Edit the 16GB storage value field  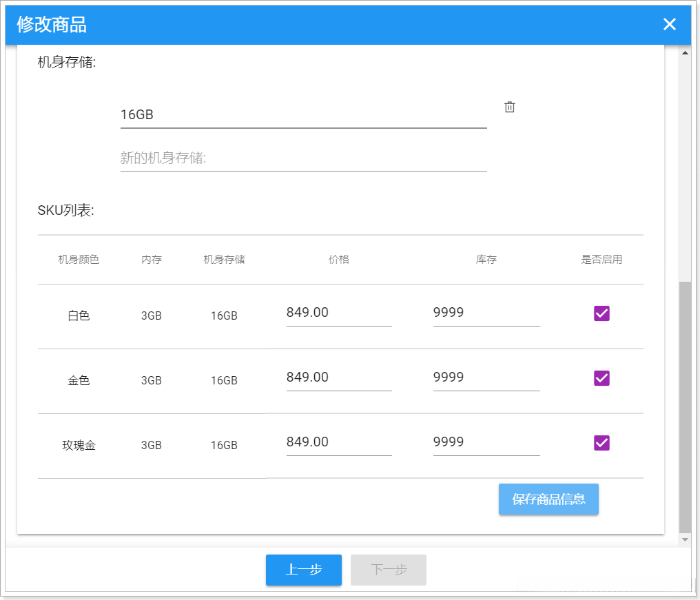[304, 115]
